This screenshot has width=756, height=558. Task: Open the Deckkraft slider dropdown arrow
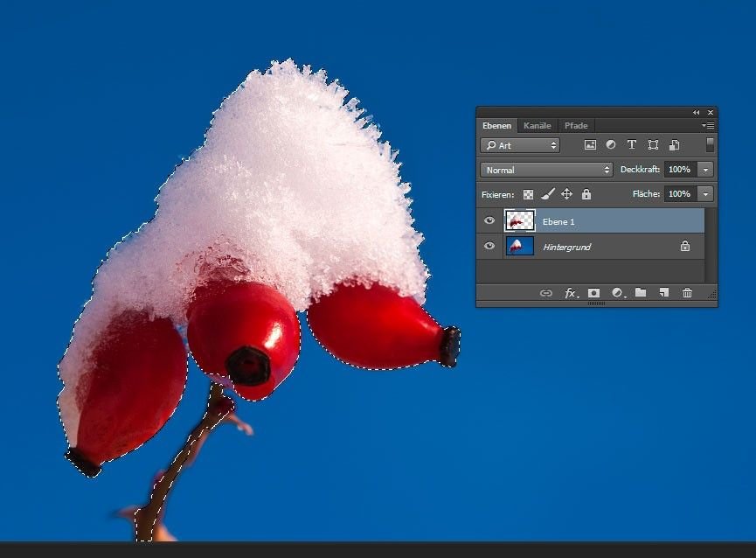tap(705, 170)
